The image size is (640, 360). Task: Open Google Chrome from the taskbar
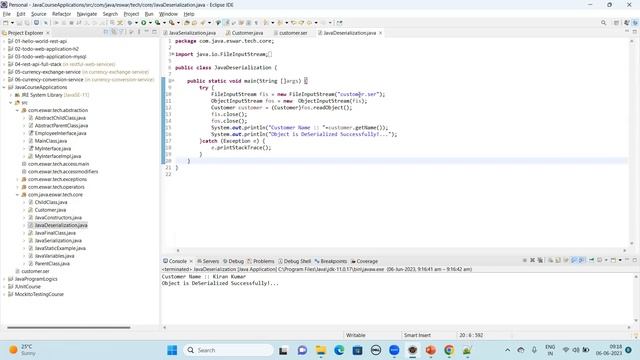[x=449, y=350]
